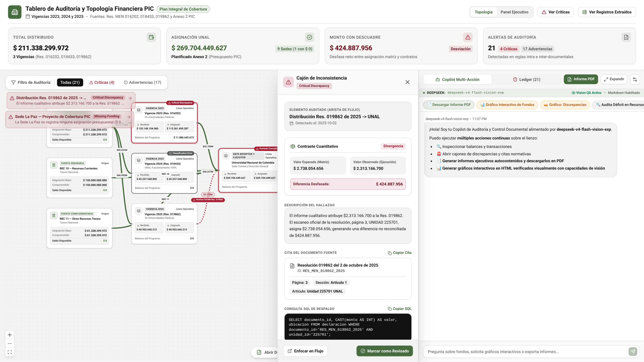Click the balance-scale icon in Contraste Cuantitativo

[293, 146]
